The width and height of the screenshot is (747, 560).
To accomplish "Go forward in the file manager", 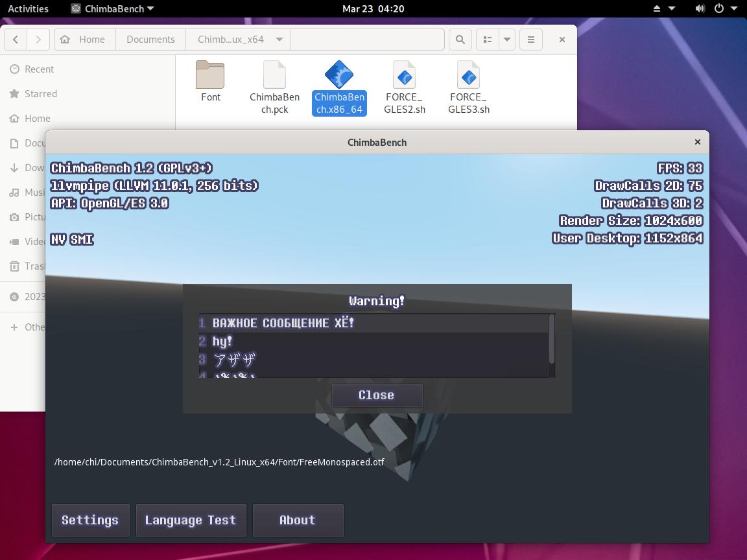I will coord(38,40).
